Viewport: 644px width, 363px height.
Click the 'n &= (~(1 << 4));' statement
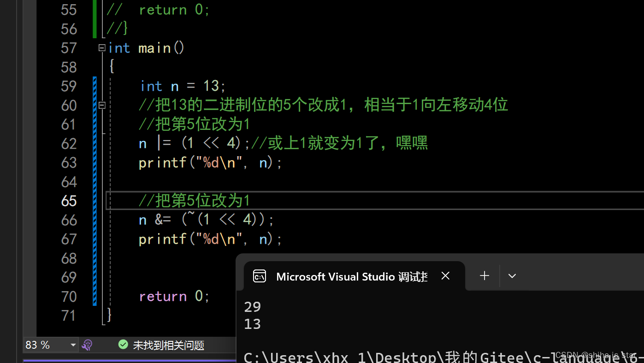click(x=207, y=220)
